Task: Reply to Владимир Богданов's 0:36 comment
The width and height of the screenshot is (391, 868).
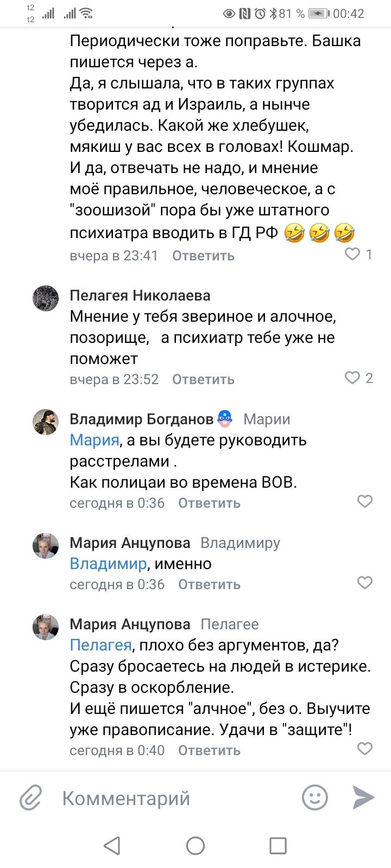Action: coord(209,503)
